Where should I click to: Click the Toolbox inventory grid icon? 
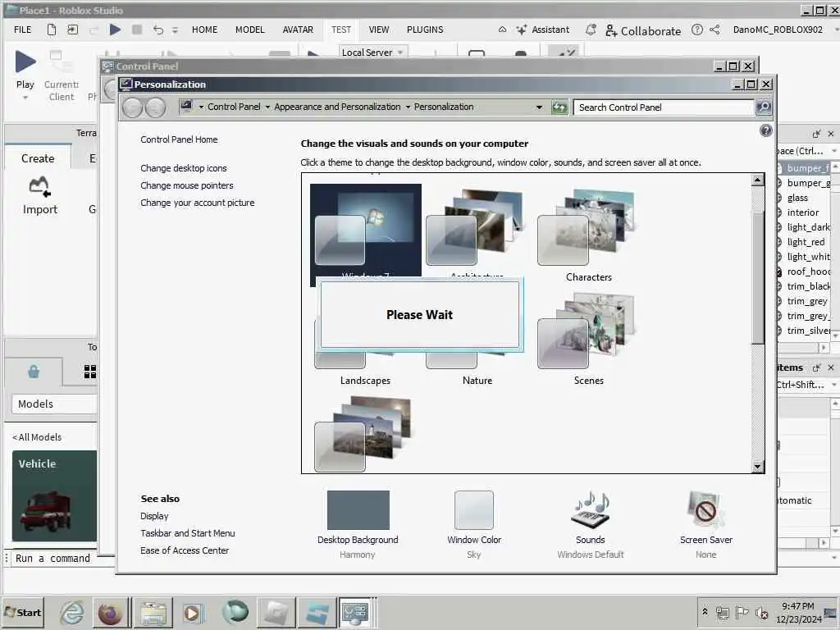90,372
